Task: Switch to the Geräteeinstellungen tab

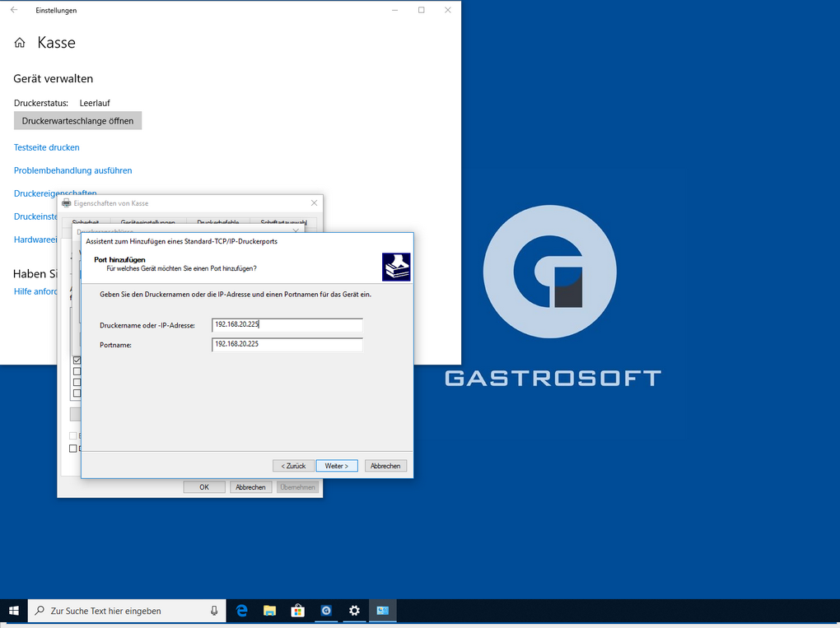Action: (x=148, y=221)
